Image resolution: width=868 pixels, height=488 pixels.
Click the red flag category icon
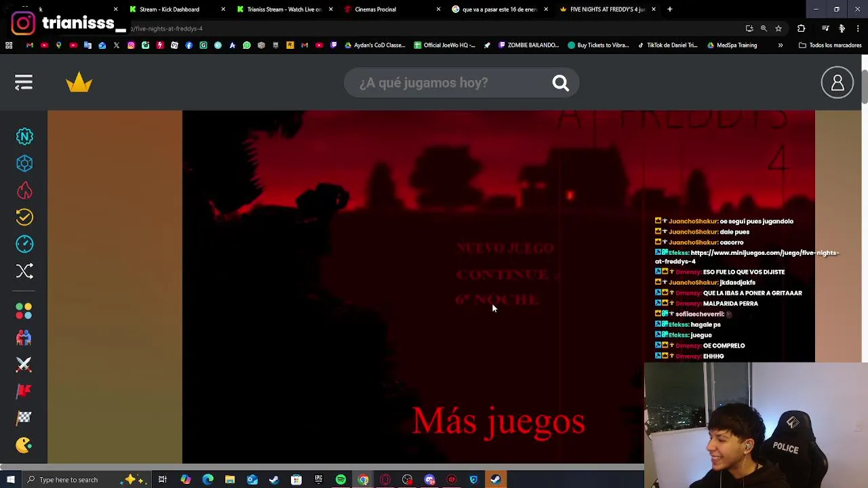click(x=24, y=391)
